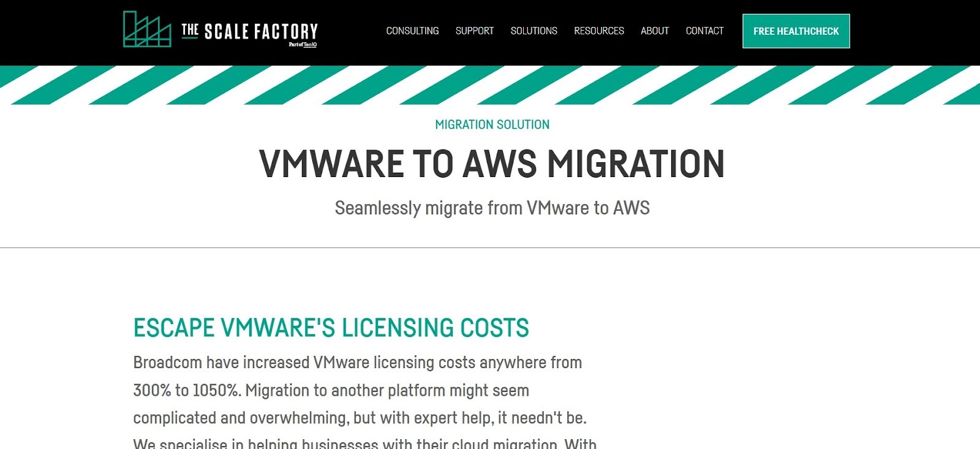Click the VMware to AWS Migration heading
Image resolution: width=980 pixels, height=449 pixels.
click(492, 164)
